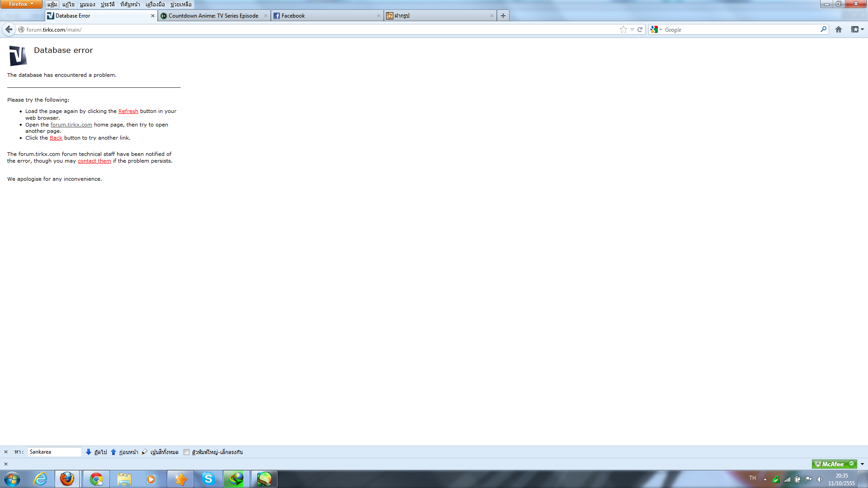This screenshot has height=488, width=868.
Task: Open the orange Firefox menu dropdown
Action: click(21, 4)
